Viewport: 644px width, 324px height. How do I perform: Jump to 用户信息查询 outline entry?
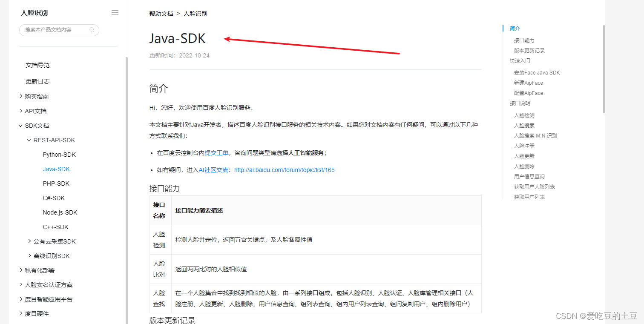529,177
